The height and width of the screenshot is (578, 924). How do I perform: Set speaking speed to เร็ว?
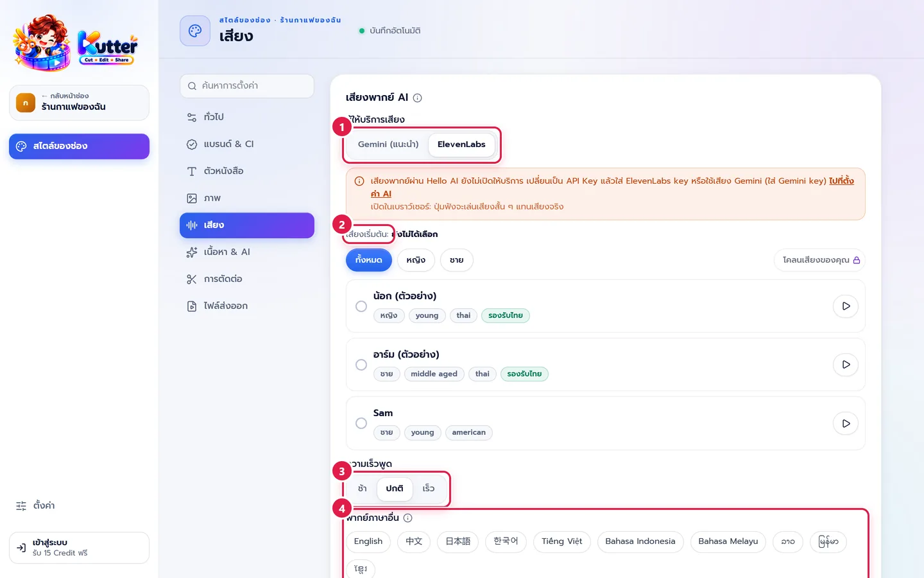coord(429,489)
